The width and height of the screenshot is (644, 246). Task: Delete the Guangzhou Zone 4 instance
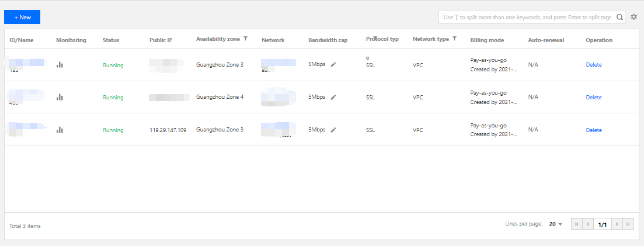pos(593,98)
